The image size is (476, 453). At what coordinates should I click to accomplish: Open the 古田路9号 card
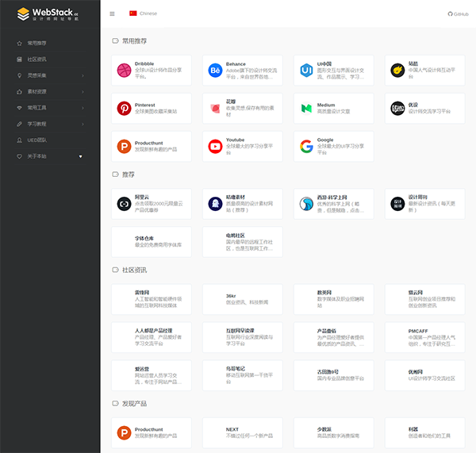334,375
